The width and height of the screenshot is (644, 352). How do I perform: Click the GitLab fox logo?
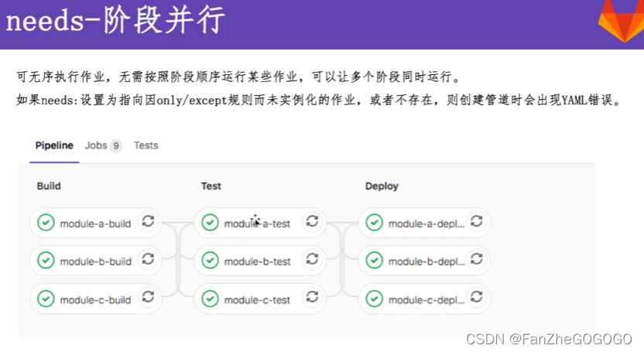tap(622, 22)
